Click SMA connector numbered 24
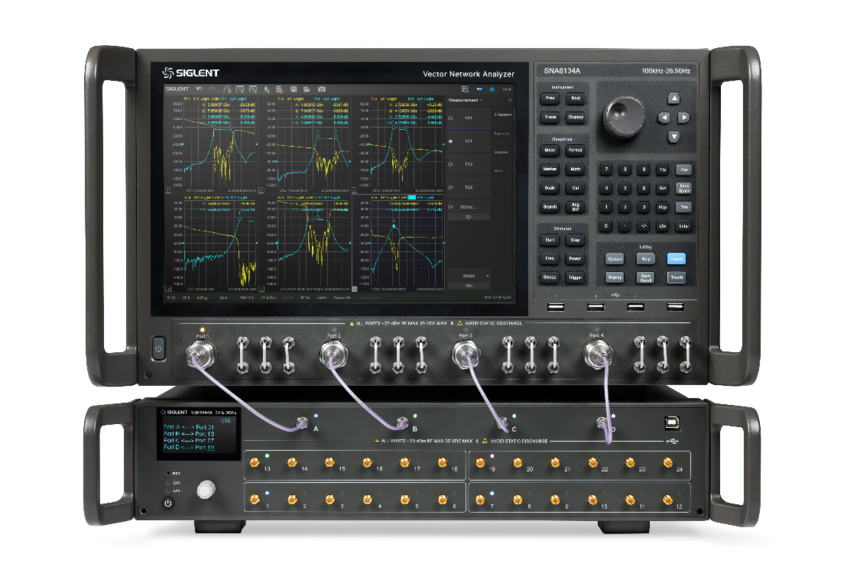The image size is (860, 573). tap(667, 463)
